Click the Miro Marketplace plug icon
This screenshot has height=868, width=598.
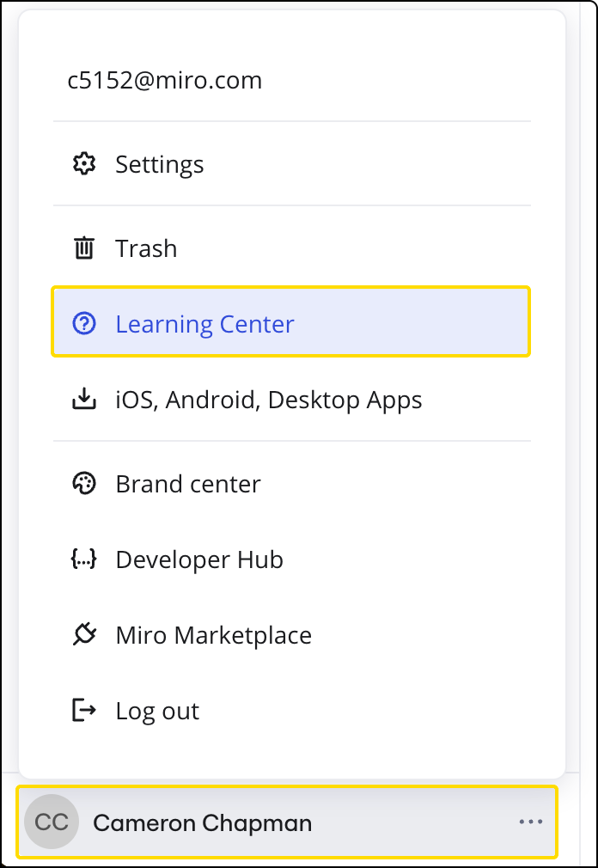(83, 635)
